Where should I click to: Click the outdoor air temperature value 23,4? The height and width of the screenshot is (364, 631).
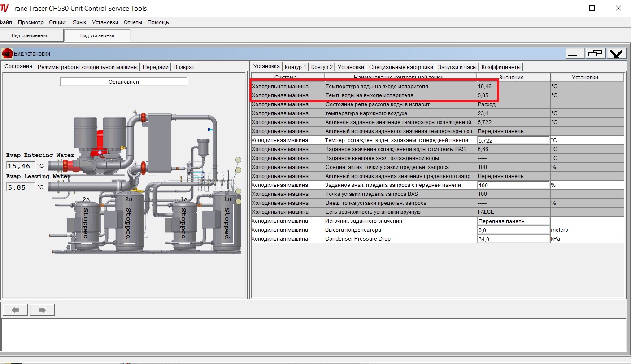pos(514,113)
